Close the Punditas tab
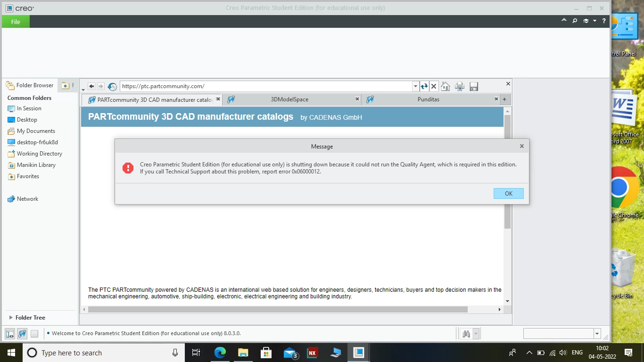644x362 pixels. 496,99
